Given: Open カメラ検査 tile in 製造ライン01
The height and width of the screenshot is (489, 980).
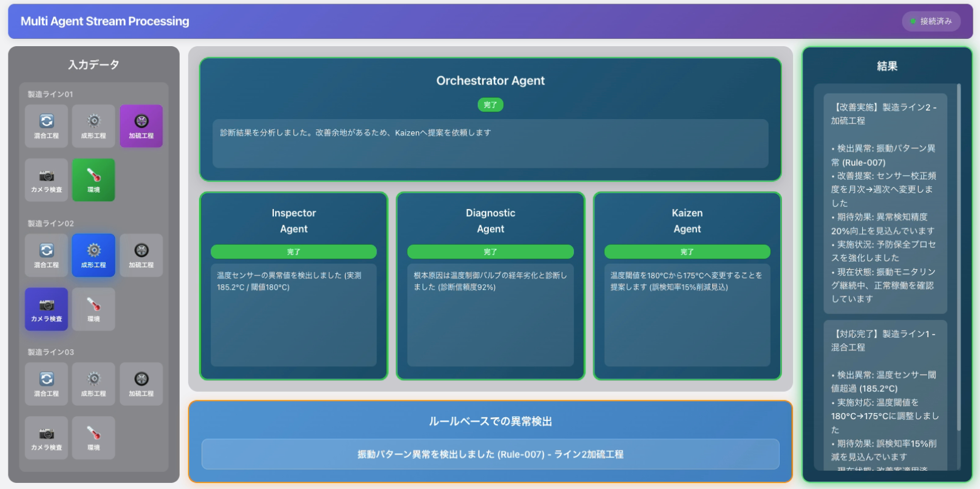Looking at the screenshot, I should pos(47,180).
